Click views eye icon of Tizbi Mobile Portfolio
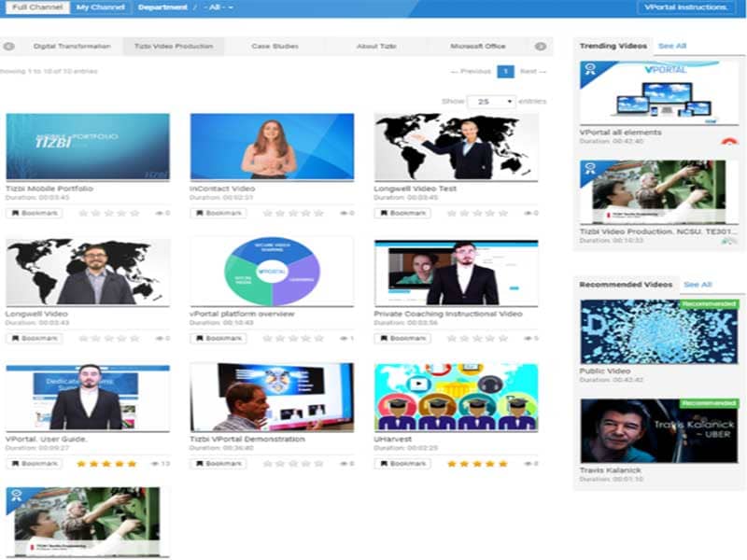The height and width of the screenshot is (560, 747). pos(160,213)
